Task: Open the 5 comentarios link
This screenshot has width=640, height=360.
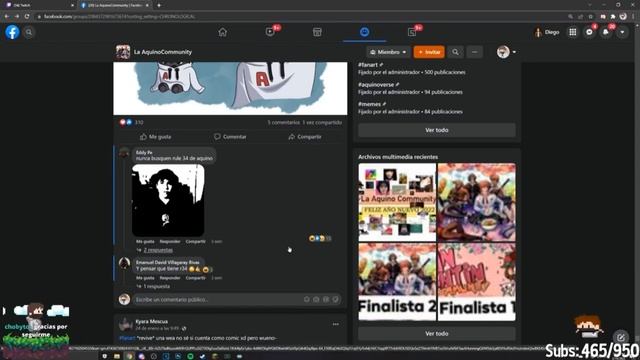Action: click(x=284, y=122)
